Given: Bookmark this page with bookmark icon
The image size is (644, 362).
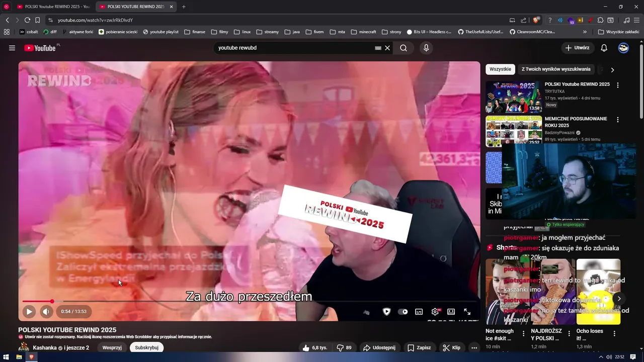Looking at the screenshot, I should click(x=37, y=20).
